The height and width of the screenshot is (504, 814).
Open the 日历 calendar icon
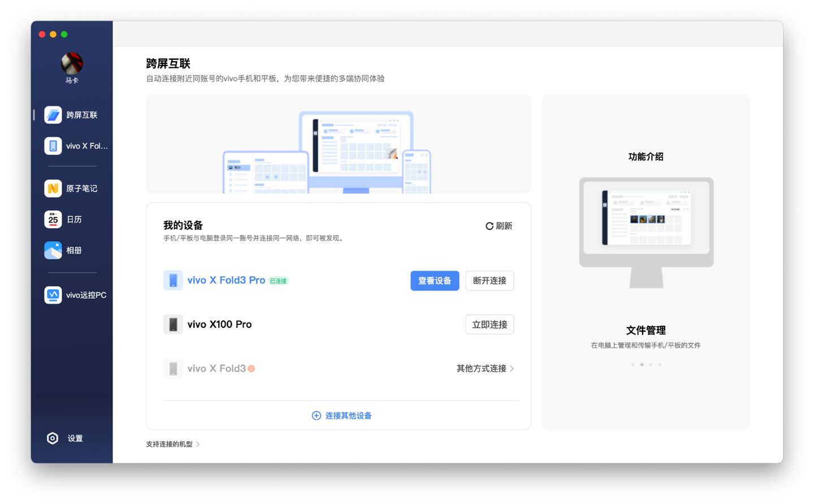[53, 219]
